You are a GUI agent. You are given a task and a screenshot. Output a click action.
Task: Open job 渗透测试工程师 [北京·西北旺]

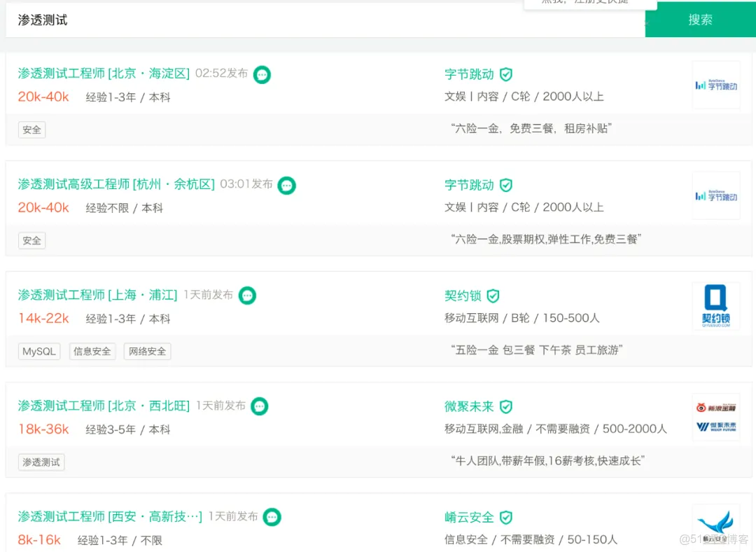104,406
